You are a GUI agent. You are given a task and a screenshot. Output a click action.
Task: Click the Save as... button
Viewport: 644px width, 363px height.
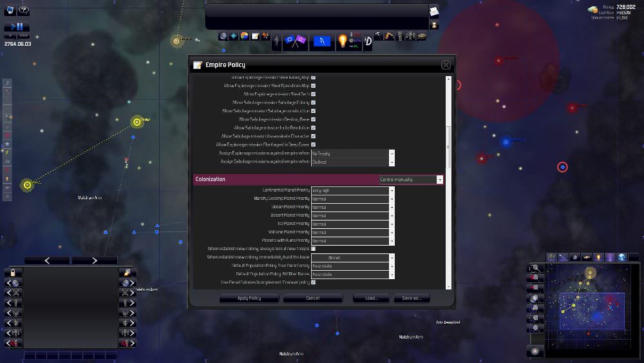tap(412, 298)
